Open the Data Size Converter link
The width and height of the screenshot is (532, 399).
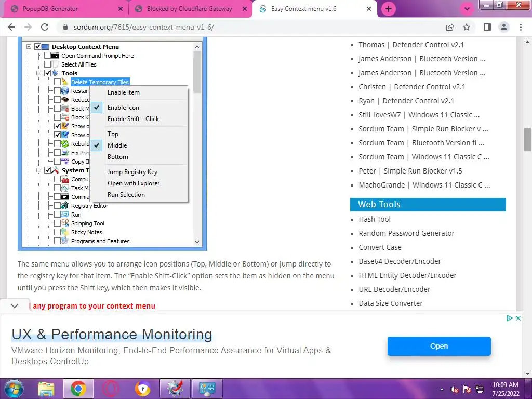[x=391, y=303]
